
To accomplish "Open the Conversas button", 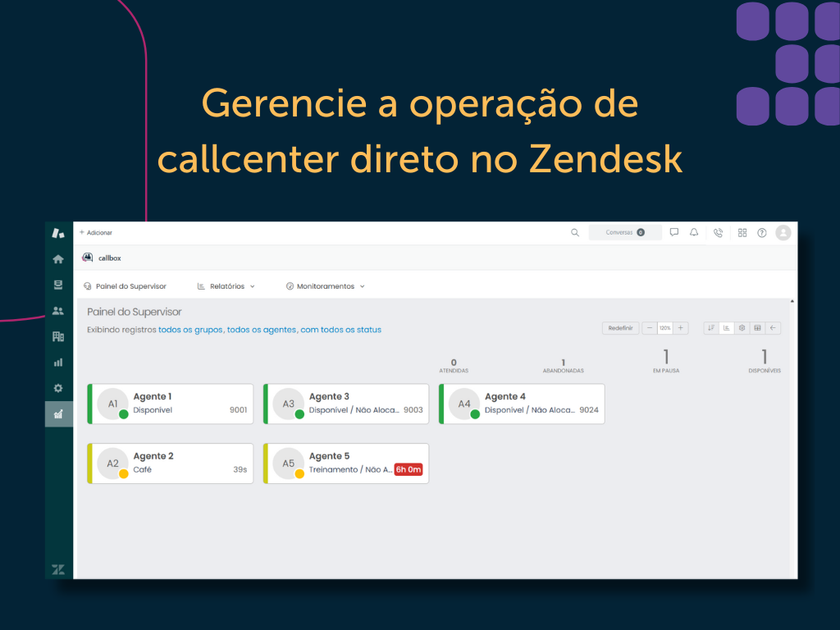I will [x=624, y=232].
